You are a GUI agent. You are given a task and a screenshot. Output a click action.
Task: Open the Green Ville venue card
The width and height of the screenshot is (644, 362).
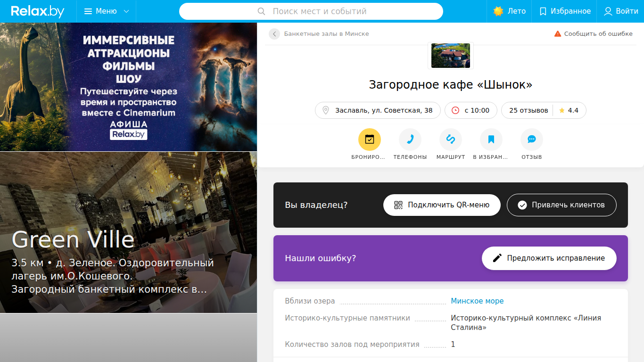tap(128, 232)
